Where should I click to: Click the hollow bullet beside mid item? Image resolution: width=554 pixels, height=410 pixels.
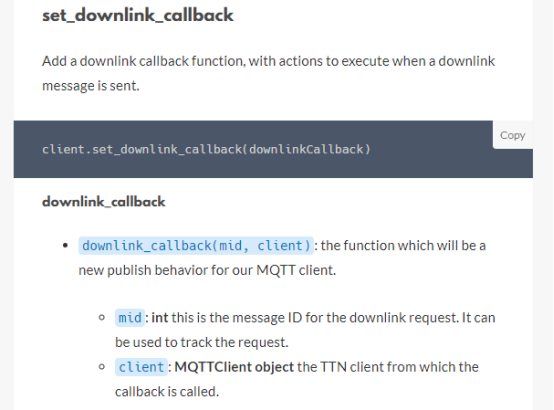pos(102,317)
